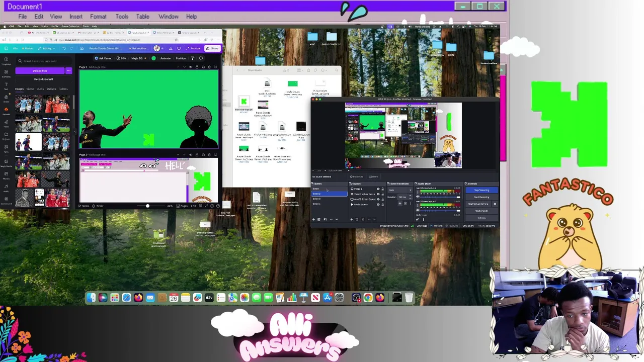Add a new source with the plus icon
This screenshot has height=362, width=644.
pos(352,219)
